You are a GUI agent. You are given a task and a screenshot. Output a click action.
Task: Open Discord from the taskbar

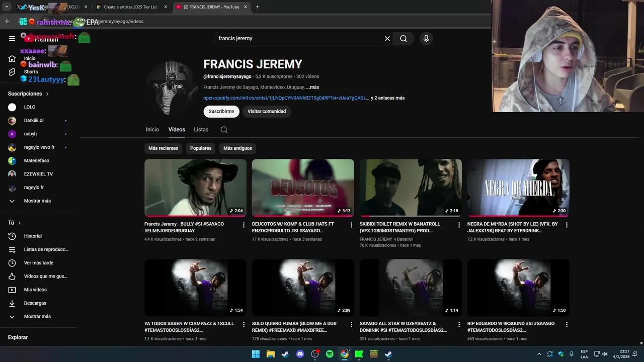[x=300, y=354]
